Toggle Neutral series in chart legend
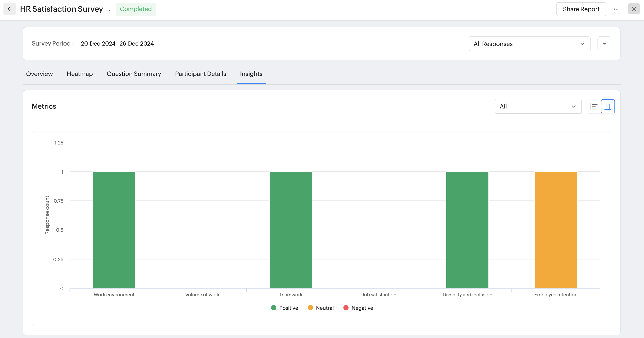The height and width of the screenshot is (338, 644). (x=320, y=308)
